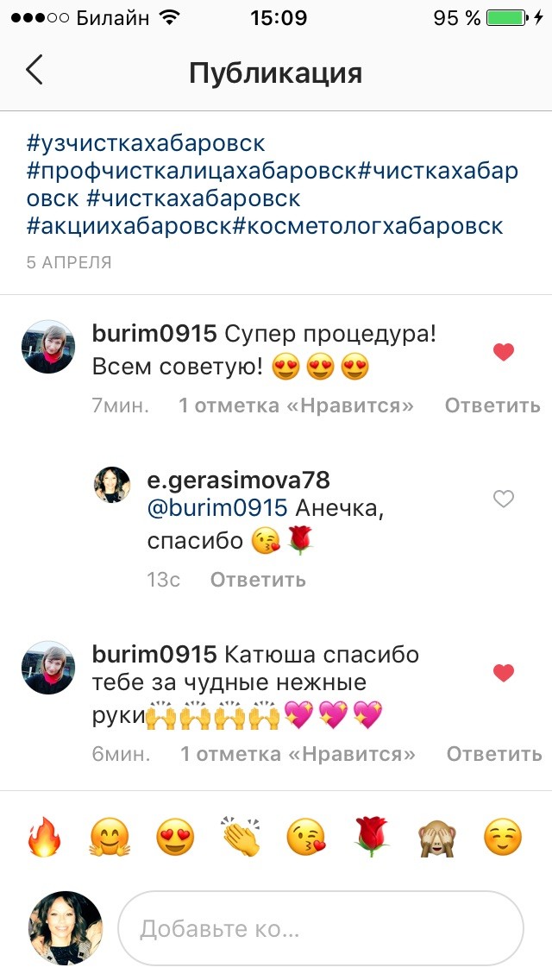Insert the red rose emoji

tap(372, 837)
